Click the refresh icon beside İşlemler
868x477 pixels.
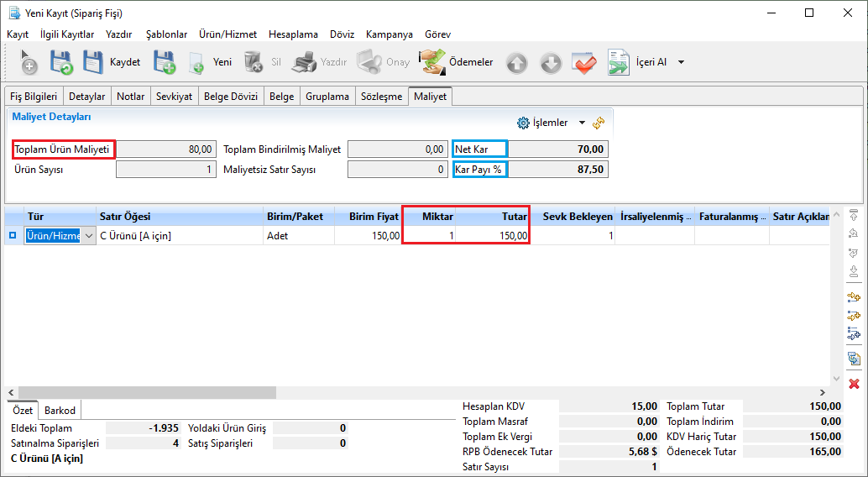[x=599, y=123]
